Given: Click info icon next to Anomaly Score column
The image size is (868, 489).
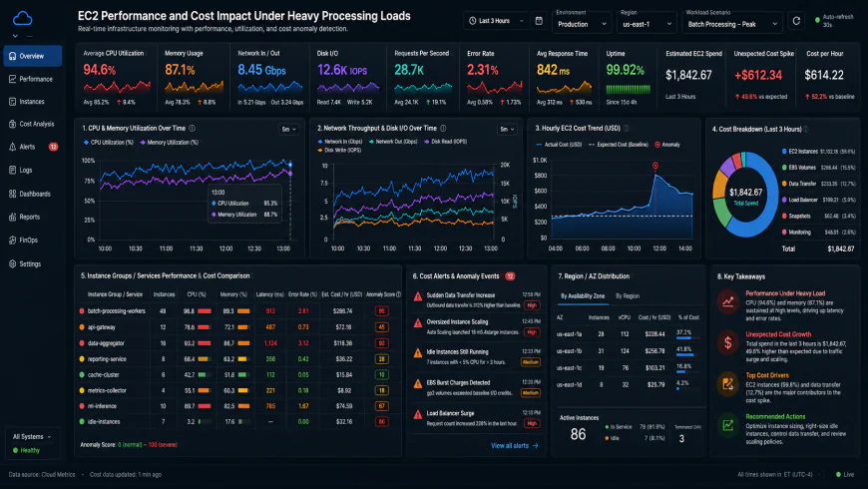Looking at the screenshot, I should pyautogui.click(x=398, y=294).
